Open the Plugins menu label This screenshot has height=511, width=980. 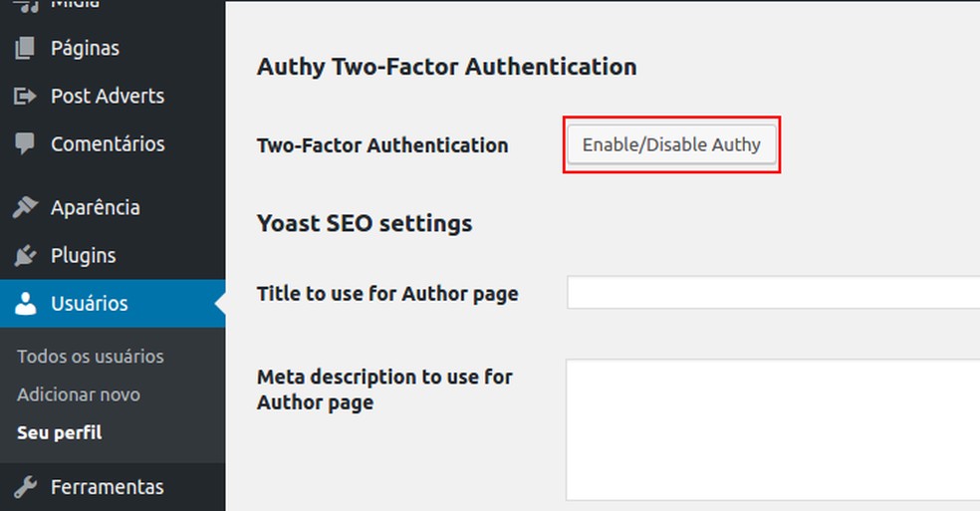[84, 256]
